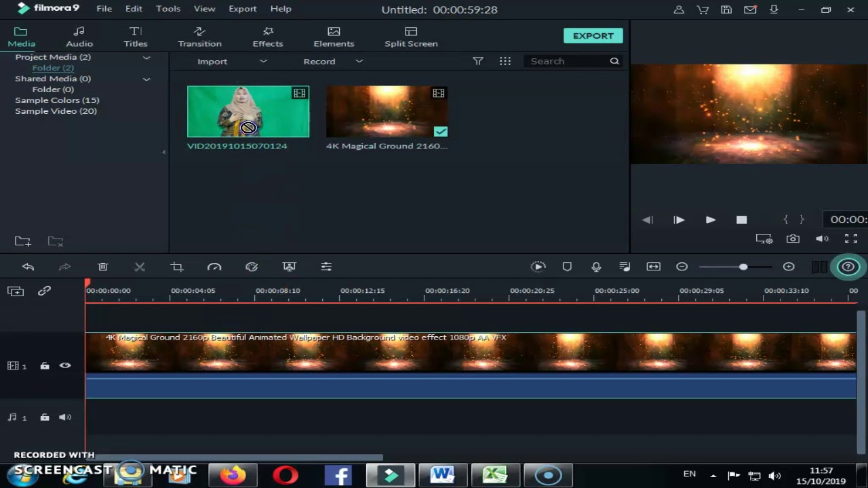Open the View menu

point(204,9)
